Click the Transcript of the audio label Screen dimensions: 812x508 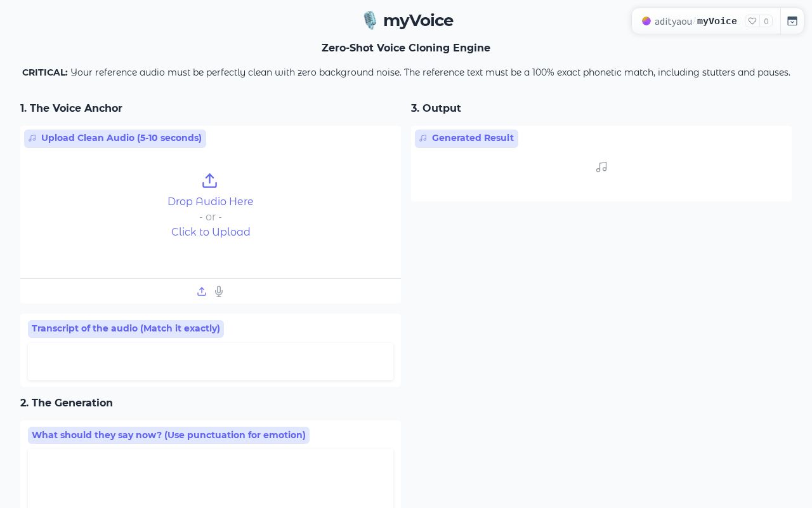pos(126,328)
